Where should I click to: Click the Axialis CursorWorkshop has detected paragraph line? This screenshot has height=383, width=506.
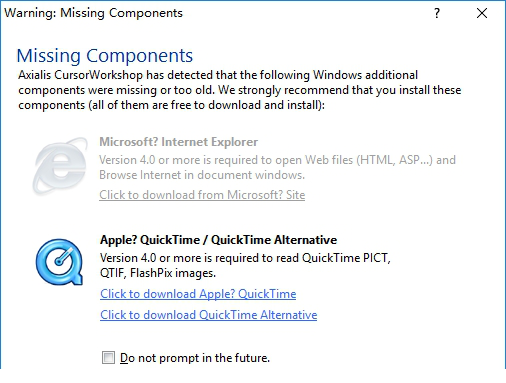tap(218, 75)
